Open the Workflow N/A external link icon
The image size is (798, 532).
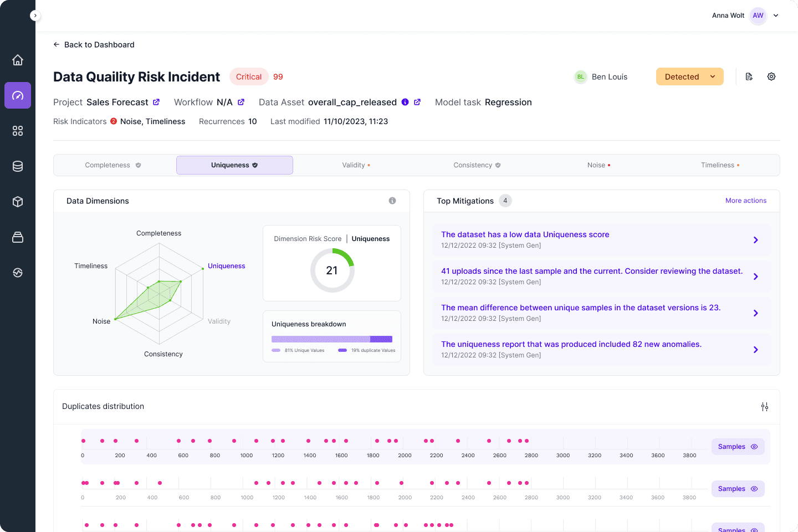pyautogui.click(x=241, y=102)
